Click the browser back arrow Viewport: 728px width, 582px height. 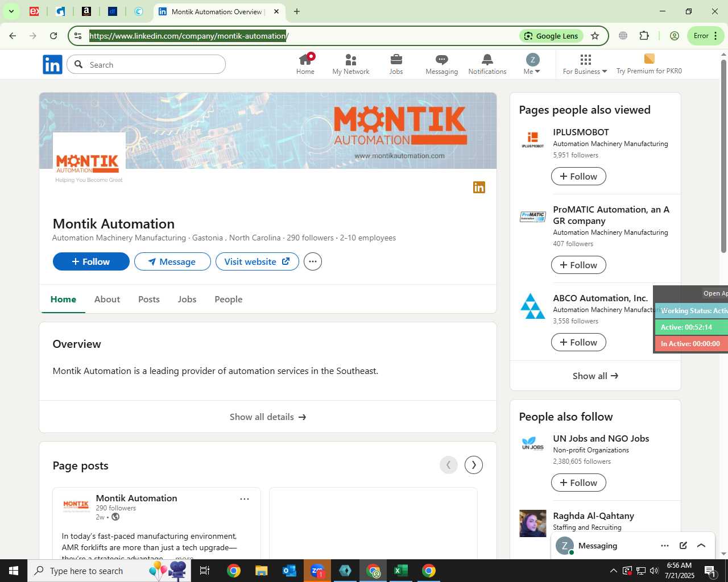[13, 36]
